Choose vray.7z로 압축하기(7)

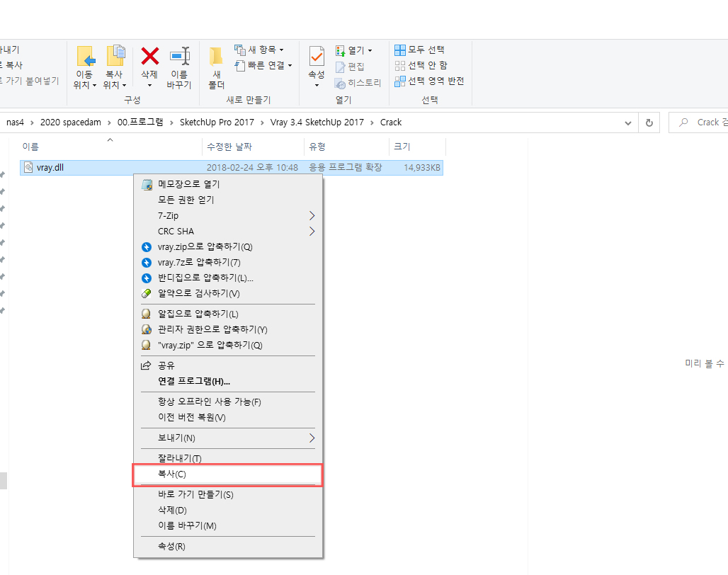(x=228, y=263)
